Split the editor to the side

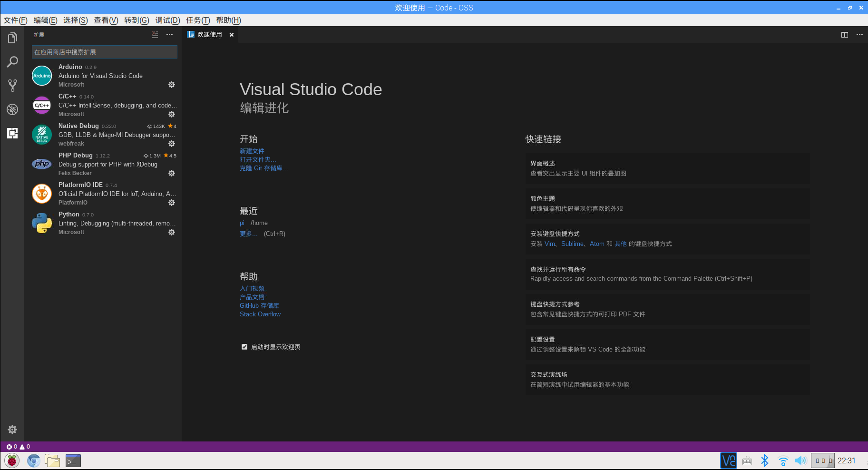pyautogui.click(x=845, y=35)
